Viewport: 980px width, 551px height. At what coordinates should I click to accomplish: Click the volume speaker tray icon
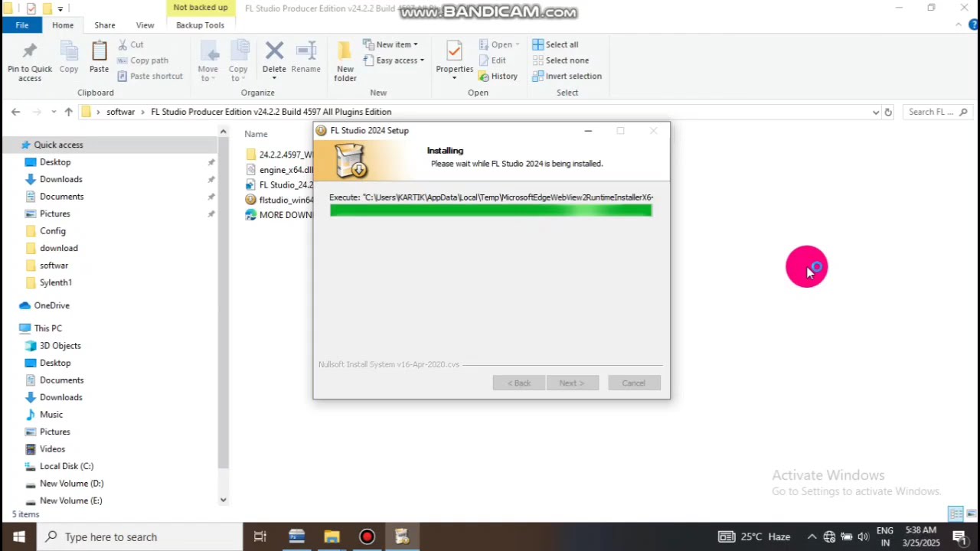863,536
